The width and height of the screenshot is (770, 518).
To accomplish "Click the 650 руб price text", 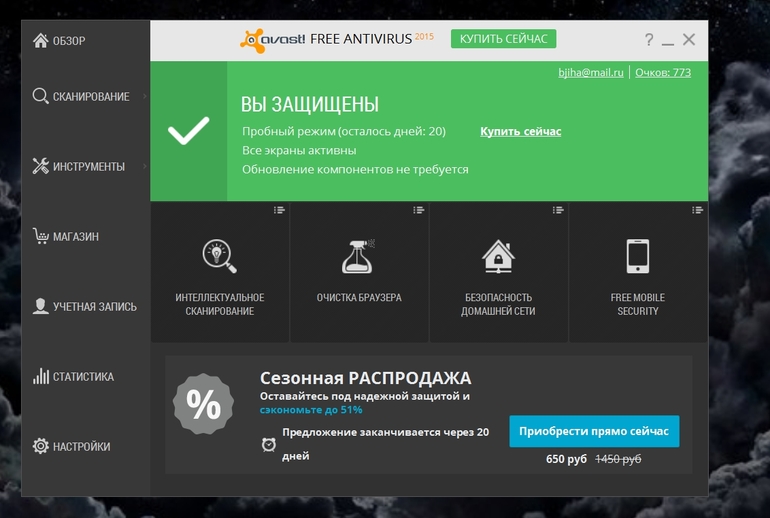I will point(566,459).
